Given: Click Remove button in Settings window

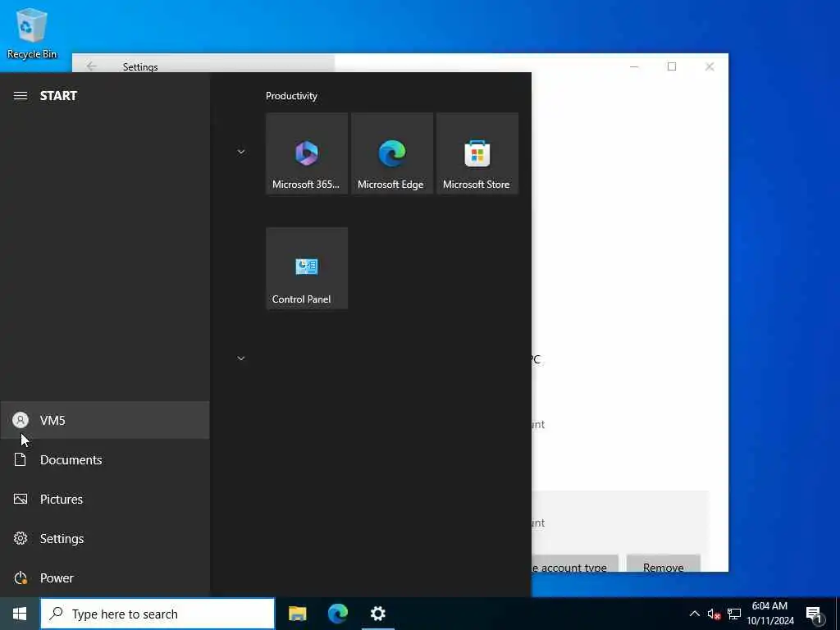Looking at the screenshot, I should coord(663,564).
